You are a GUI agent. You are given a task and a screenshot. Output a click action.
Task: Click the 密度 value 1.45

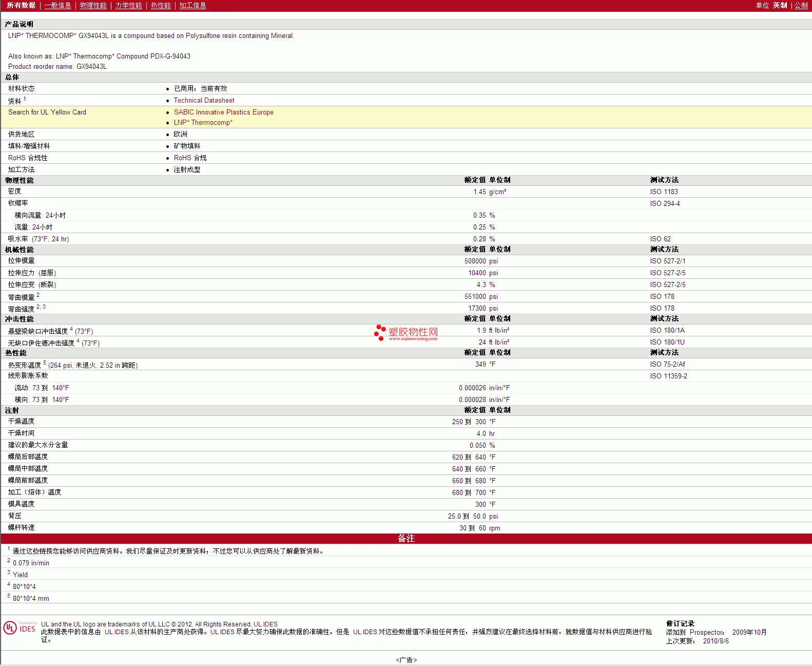tap(479, 192)
